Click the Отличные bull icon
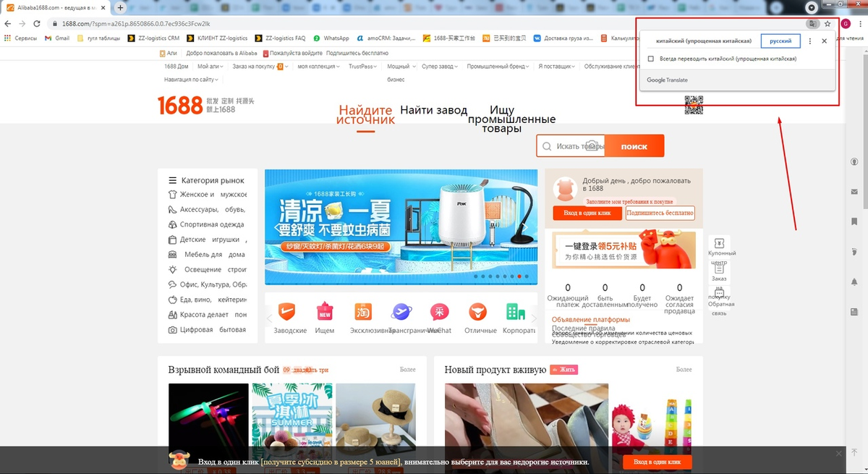 click(x=477, y=313)
